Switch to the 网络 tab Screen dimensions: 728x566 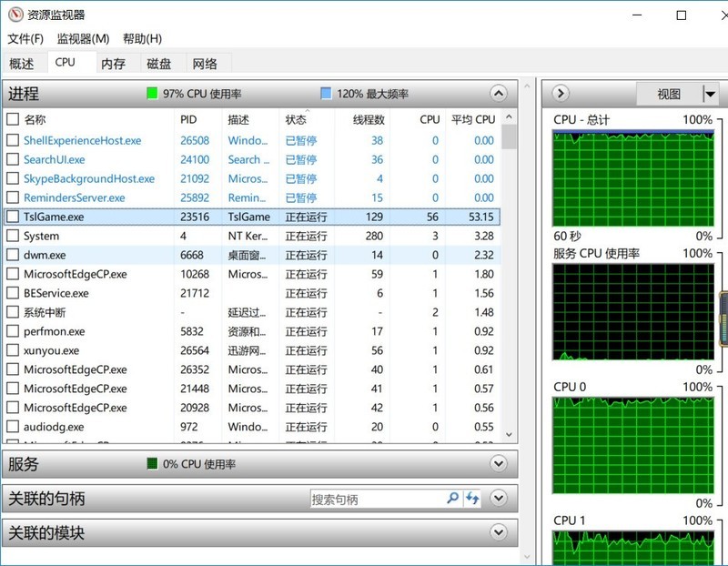point(205,64)
